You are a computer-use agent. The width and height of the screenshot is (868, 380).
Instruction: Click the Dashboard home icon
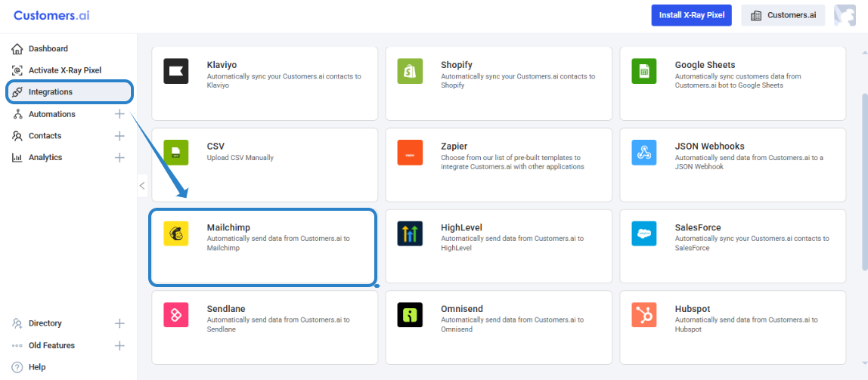[x=17, y=48]
